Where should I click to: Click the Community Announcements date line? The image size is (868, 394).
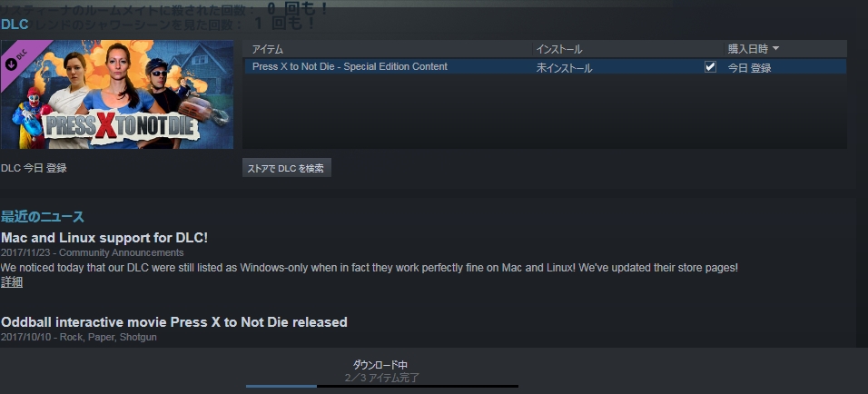(x=93, y=253)
